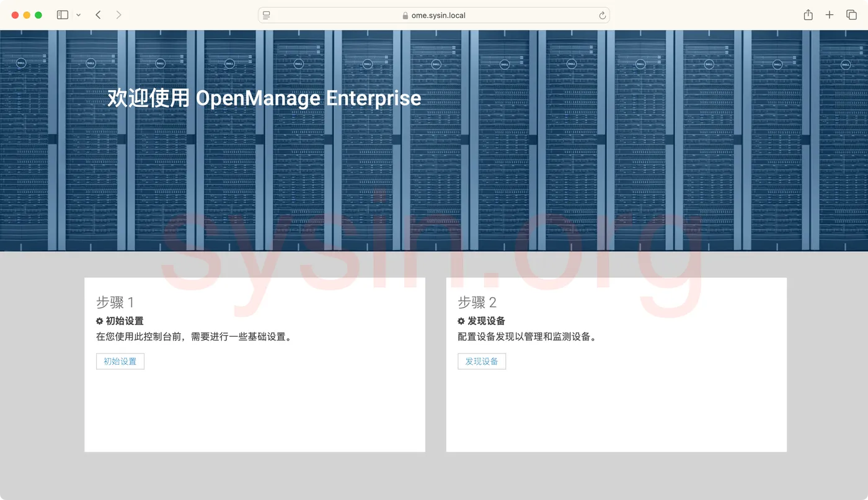868x500 pixels.
Task: Minimize the Safari window
Action: [27, 15]
